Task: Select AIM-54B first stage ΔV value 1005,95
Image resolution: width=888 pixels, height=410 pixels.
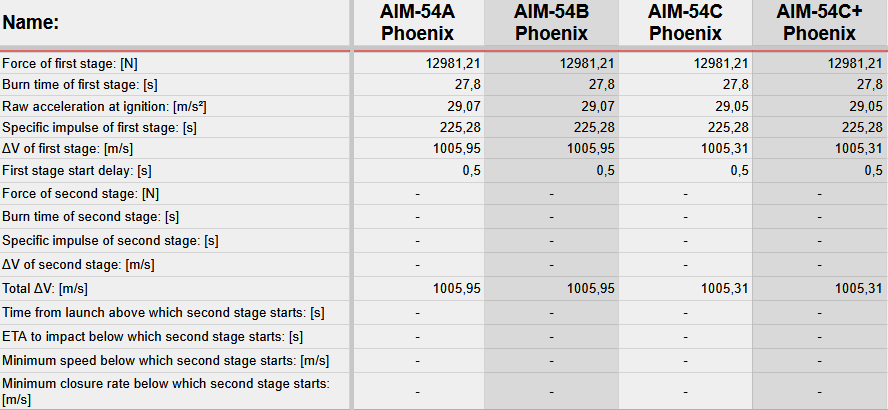Action: point(591,148)
